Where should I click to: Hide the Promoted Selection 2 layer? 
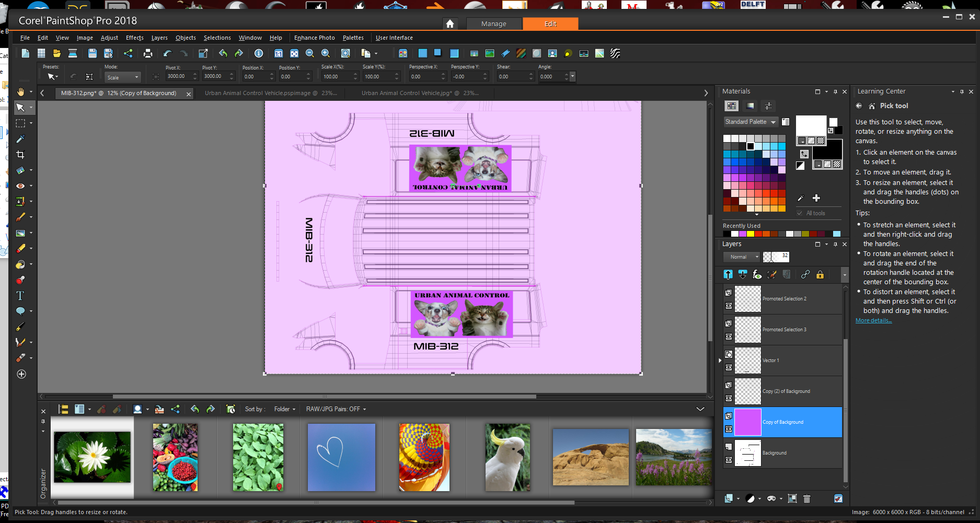tap(729, 306)
